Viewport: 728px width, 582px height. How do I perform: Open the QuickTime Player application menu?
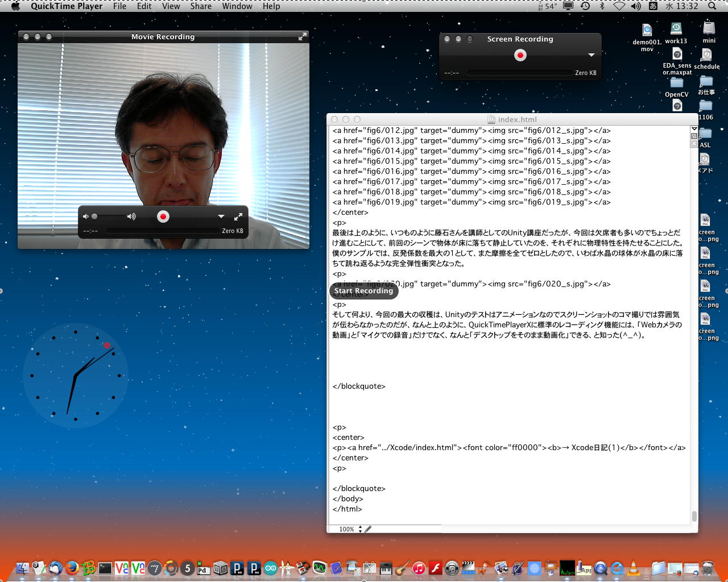click(x=67, y=6)
